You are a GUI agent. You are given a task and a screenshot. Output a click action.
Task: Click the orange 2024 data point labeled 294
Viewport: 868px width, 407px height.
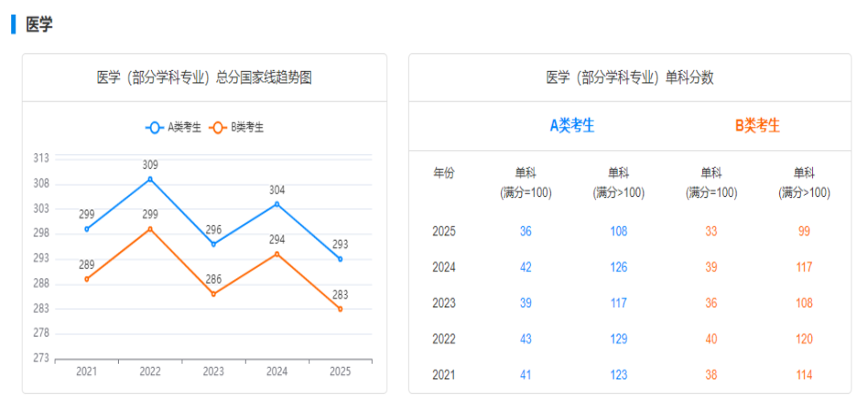click(277, 254)
